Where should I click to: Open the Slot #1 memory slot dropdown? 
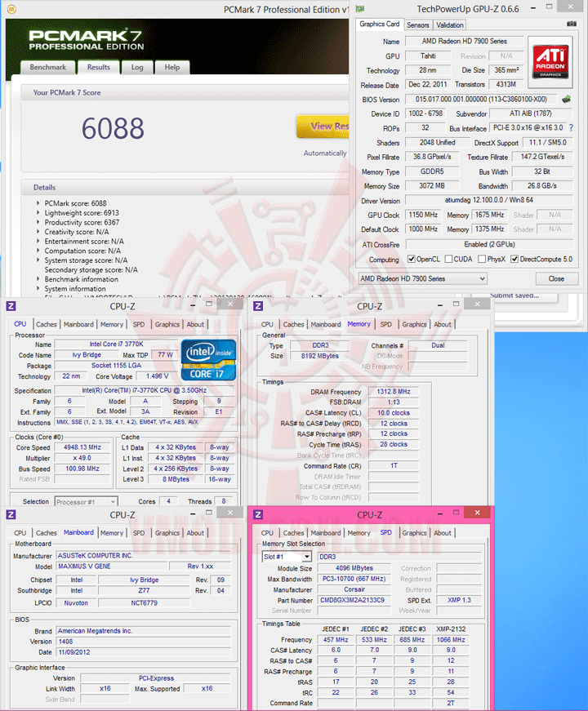click(287, 557)
